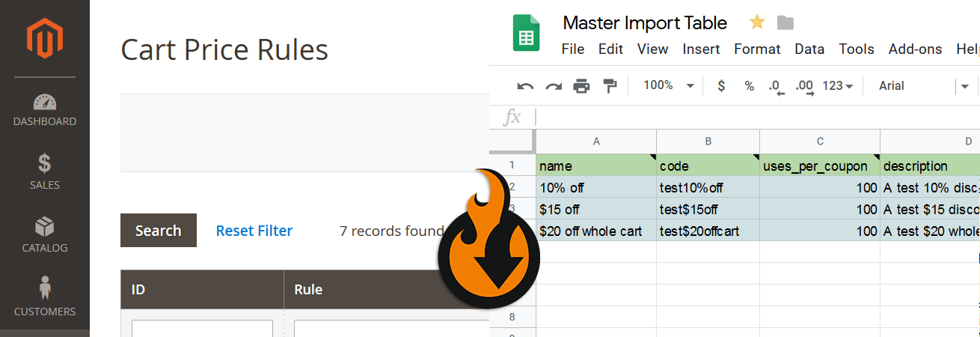The height and width of the screenshot is (337, 980).
Task: Click the Search button in Cart Price Rules
Action: point(159,231)
